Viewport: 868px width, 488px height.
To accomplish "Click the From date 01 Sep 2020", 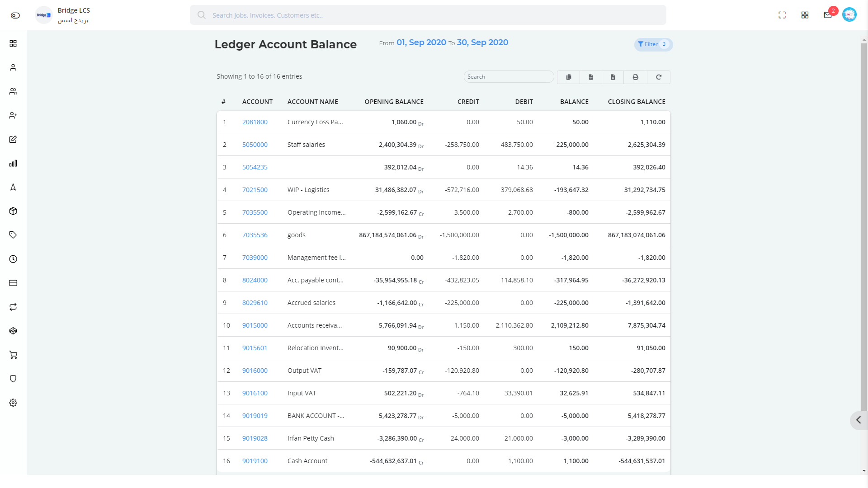I will coord(421,42).
